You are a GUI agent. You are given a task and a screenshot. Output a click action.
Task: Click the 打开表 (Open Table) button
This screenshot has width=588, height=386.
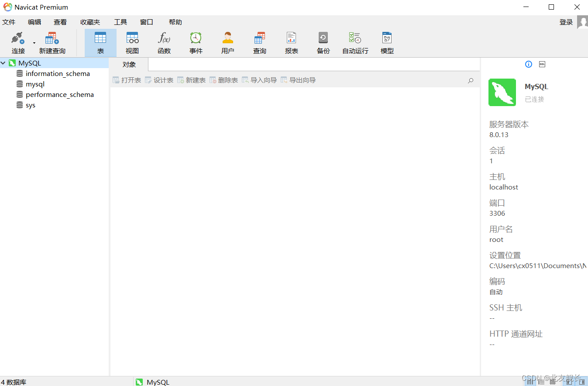(x=127, y=80)
